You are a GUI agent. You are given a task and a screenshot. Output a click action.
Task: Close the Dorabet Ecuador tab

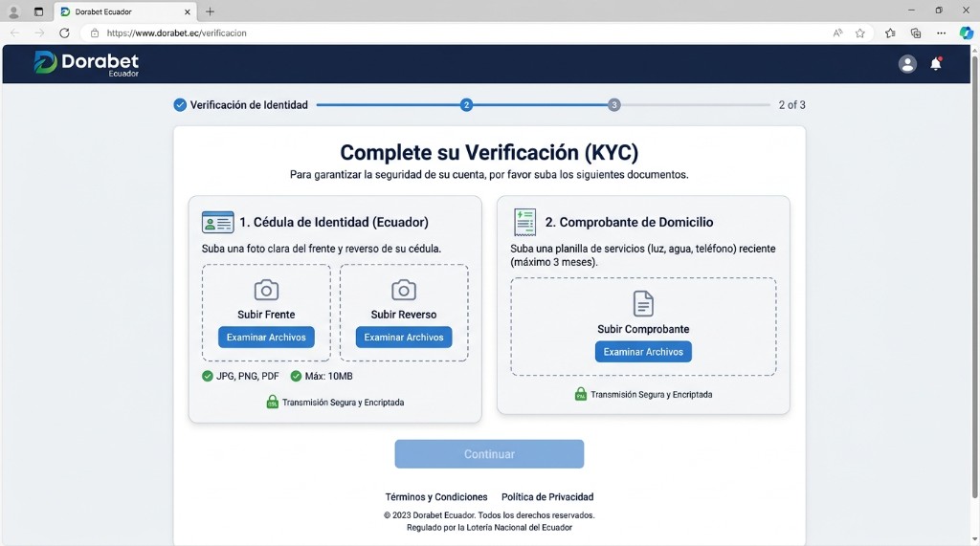click(x=188, y=11)
